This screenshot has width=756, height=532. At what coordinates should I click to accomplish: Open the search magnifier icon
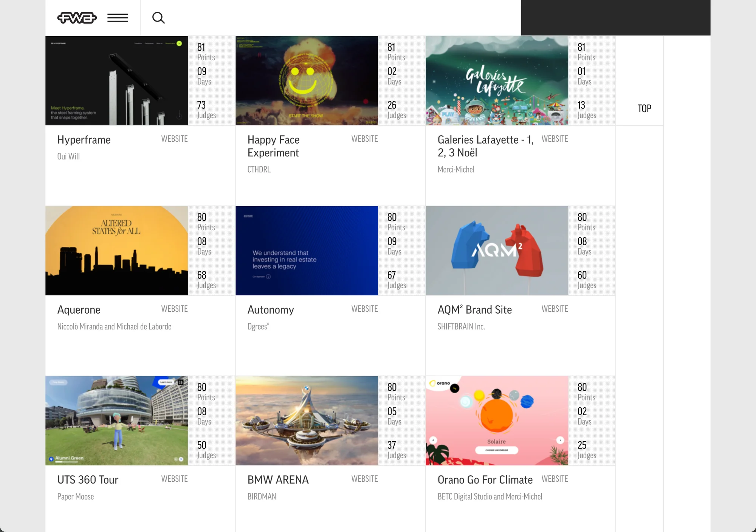[x=158, y=18]
